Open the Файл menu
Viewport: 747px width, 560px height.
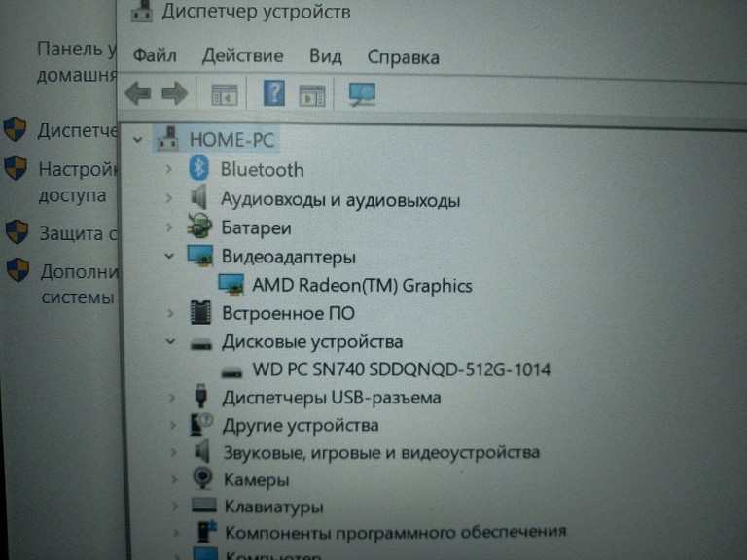point(155,55)
